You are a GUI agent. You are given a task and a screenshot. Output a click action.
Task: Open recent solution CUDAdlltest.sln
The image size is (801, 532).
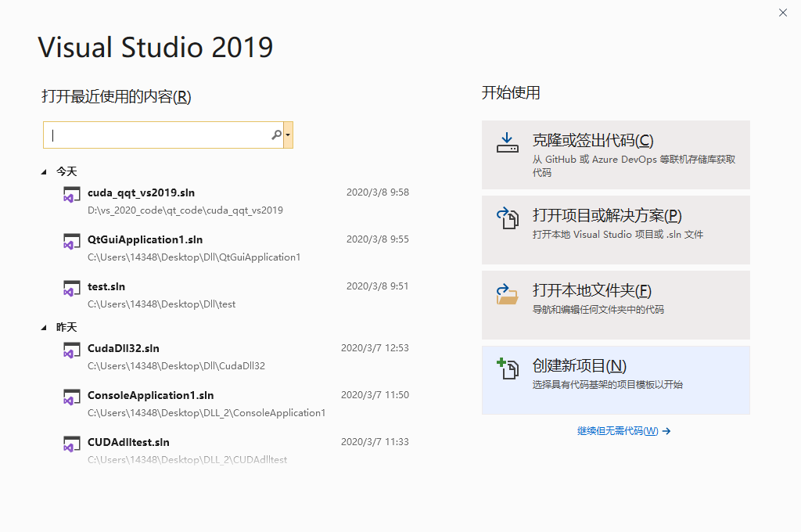128,443
